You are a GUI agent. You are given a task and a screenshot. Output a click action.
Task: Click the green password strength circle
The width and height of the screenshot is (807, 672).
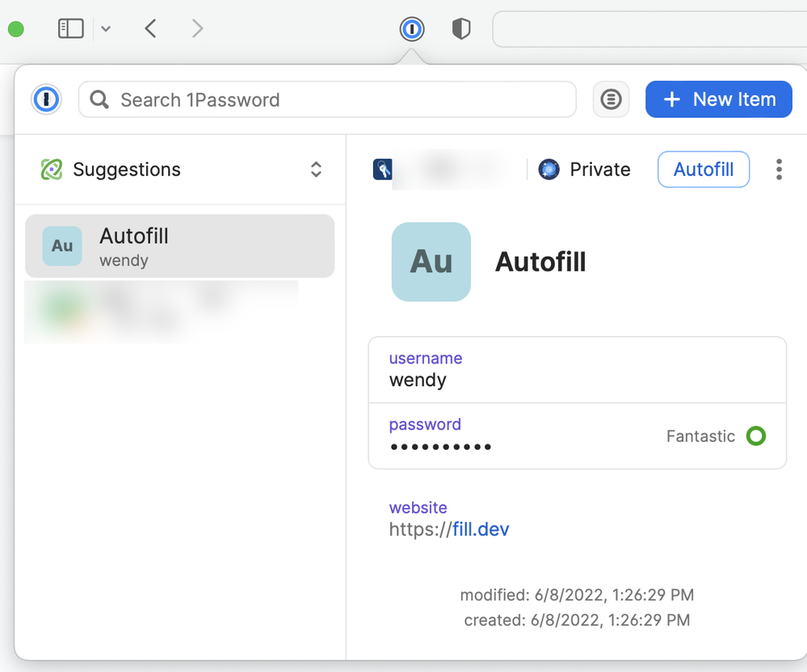(x=755, y=436)
